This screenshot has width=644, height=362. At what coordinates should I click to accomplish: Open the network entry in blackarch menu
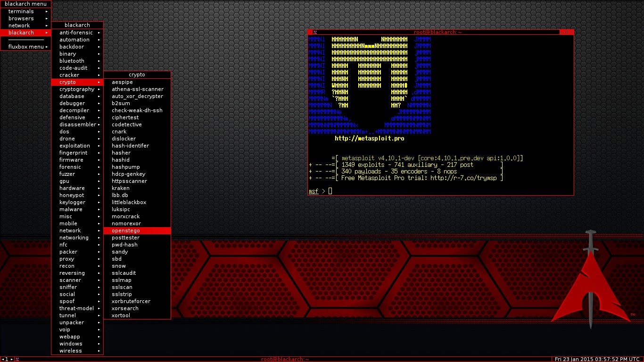click(25, 25)
